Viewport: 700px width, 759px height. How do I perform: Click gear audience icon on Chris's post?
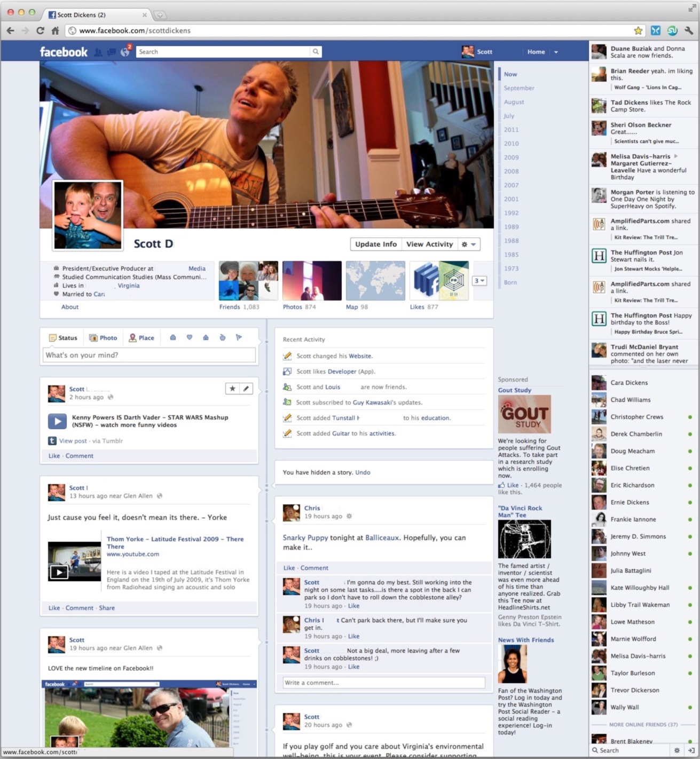click(x=349, y=516)
